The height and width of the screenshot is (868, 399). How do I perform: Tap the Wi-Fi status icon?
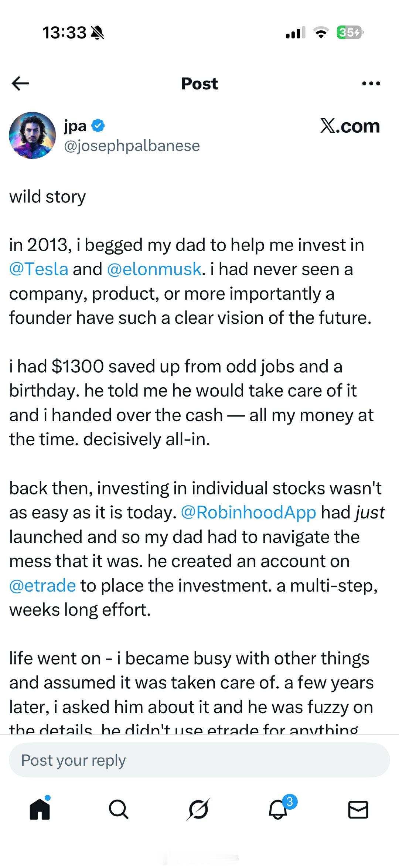click(x=321, y=33)
